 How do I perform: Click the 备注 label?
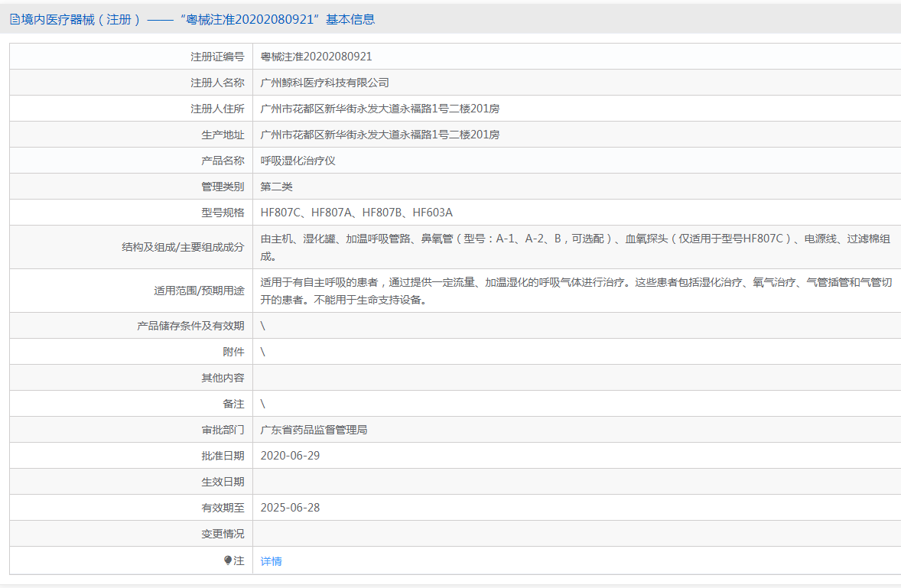pos(234,404)
